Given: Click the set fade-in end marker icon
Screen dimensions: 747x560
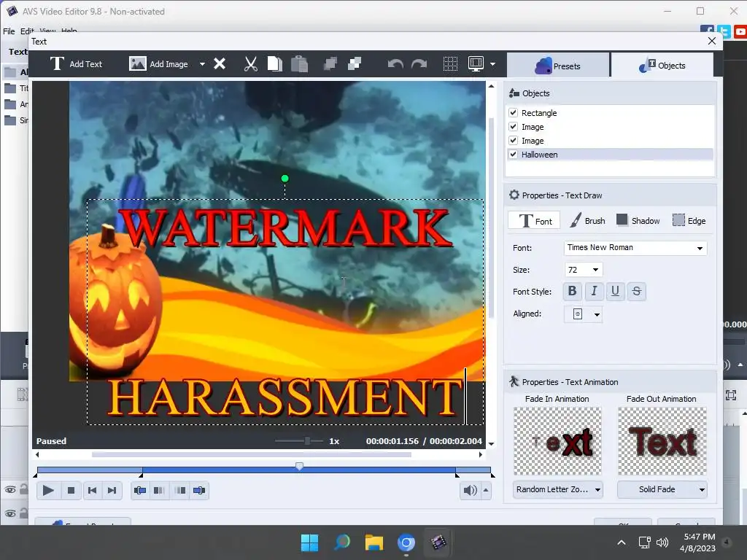Looking at the screenshot, I should [x=158, y=490].
